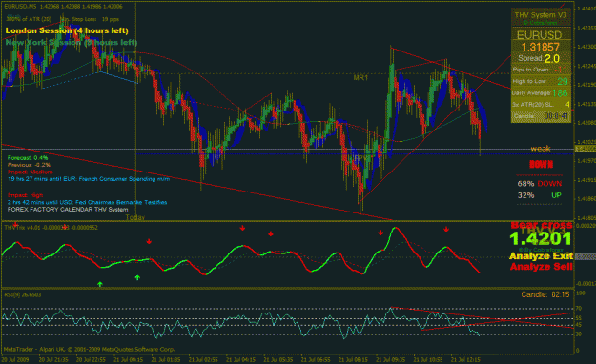Click the 'Impact: High' label
This screenshot has width=596, height=364.
coord(25,195)
